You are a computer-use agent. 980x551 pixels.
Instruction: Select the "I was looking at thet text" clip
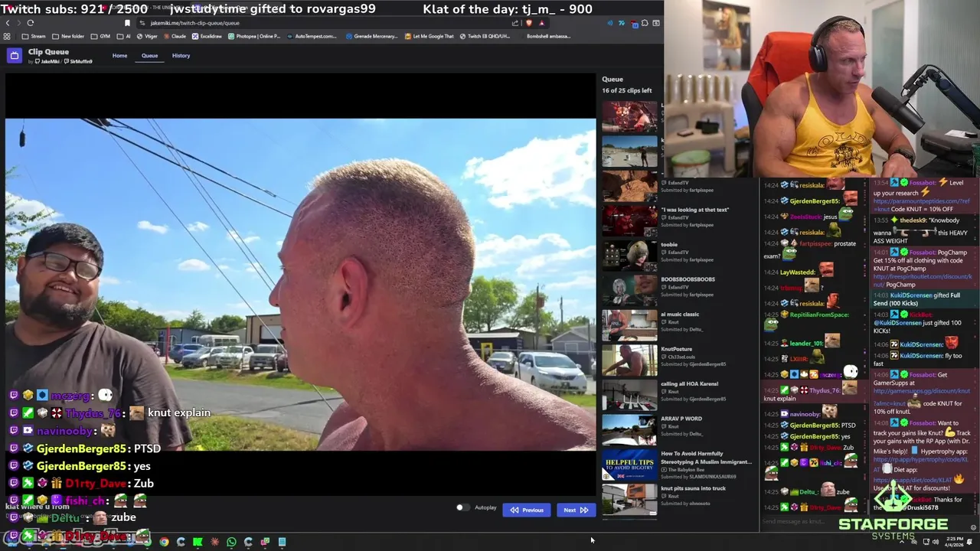629,220
